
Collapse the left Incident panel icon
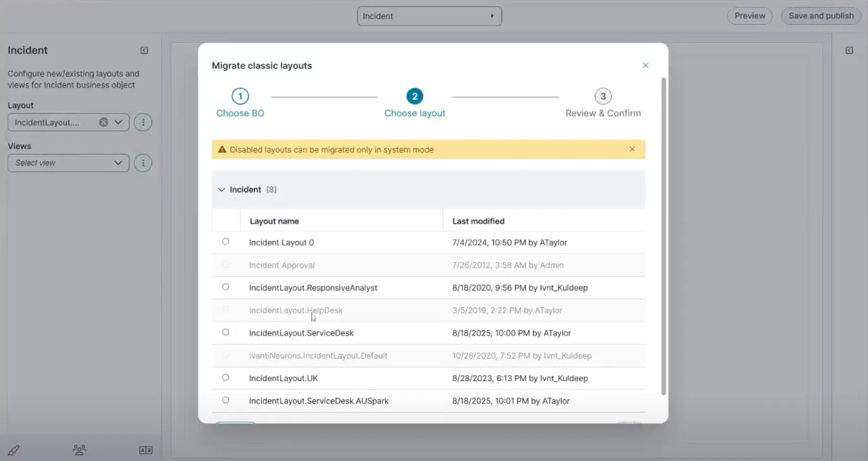coord(144,50)
